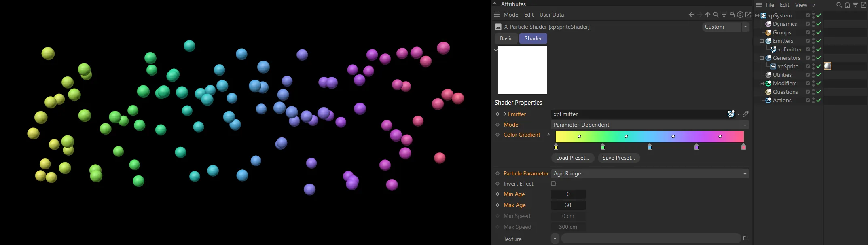Screen dimensions: 868x245
Task: Toggle Groups enabled checkmark
Action: pos(819,32)
